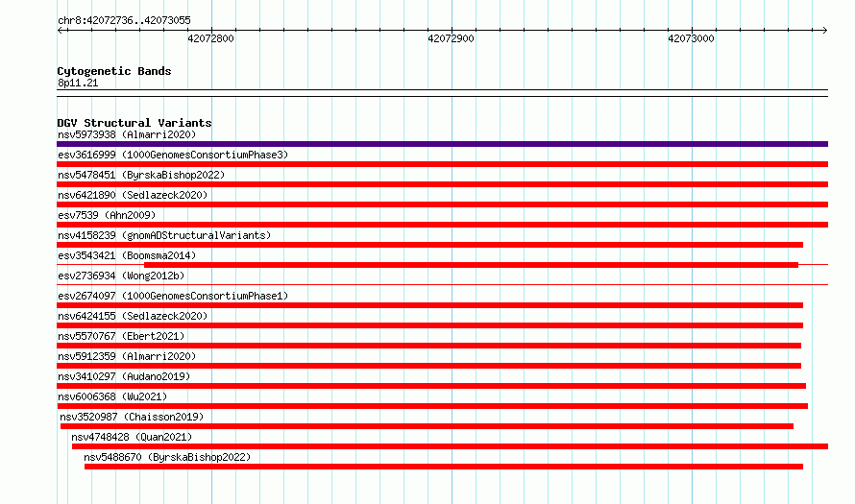This screenshot has height=504, width=855.
Task: Click the nsv4748428 (Quan2021) label
Action: coord(132,437)
